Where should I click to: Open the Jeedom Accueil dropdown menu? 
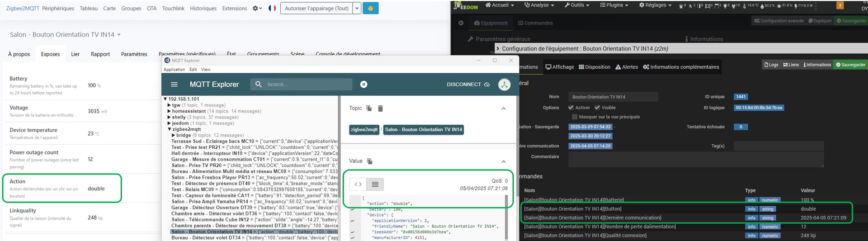(x=500, y=5)
